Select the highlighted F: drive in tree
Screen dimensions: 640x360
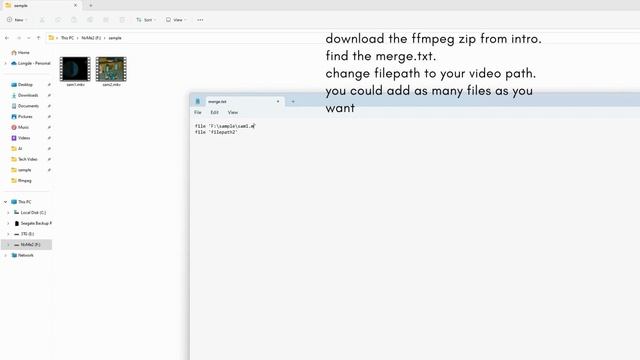pos(27,244)
